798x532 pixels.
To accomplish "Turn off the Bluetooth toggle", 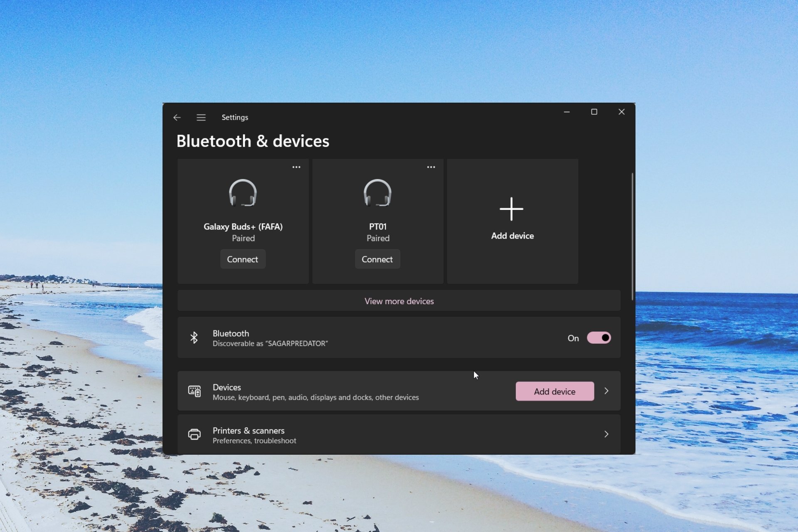I will pos(599,338).
